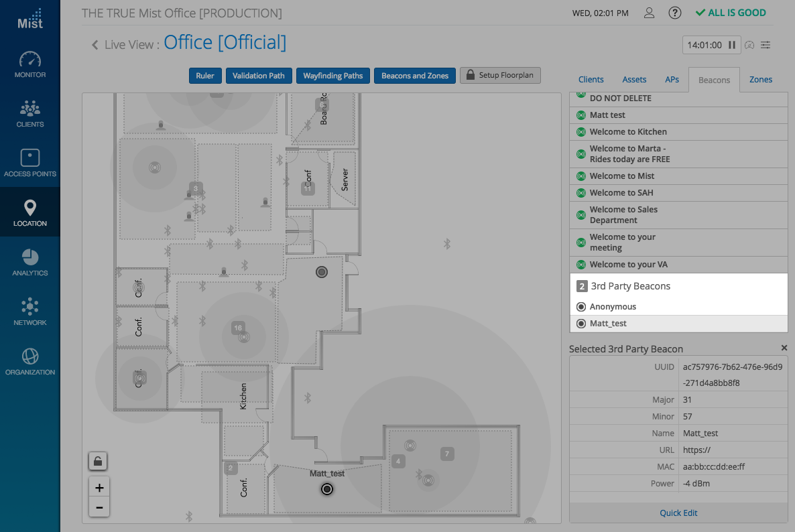Switch to the Assets tab
Screen dimensions: 795x532
pyautogui.click(x=633, y=80)
